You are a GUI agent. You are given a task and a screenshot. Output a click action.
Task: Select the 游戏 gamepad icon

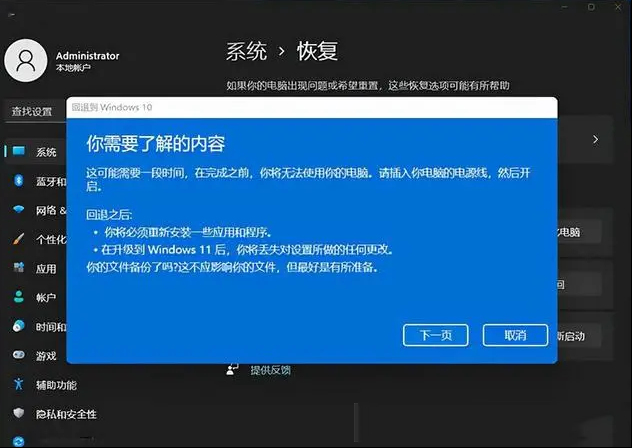[x=19, y=354]
